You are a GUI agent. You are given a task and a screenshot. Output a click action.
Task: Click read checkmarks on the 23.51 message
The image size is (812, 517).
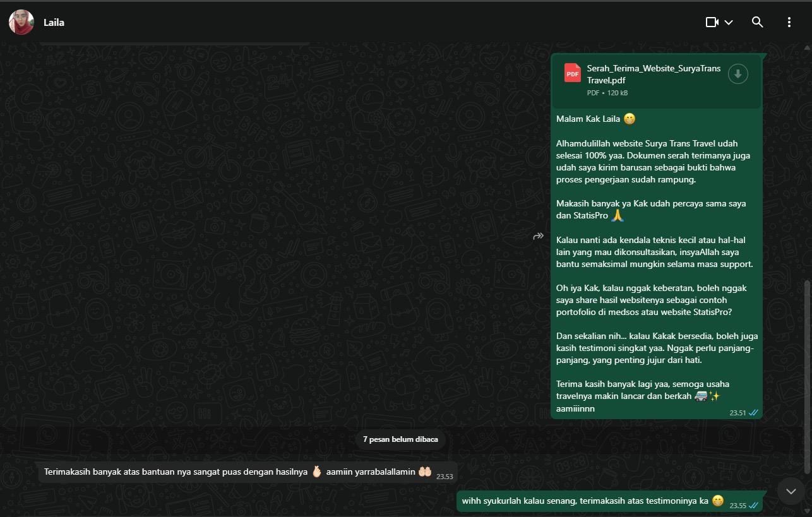coord(753,413)
